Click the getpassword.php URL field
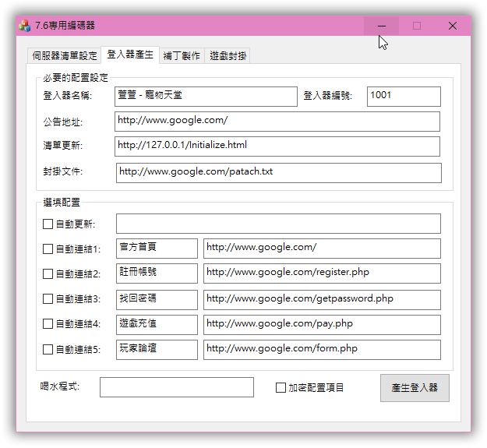The image size is (487, 448). (x=322, y=300)
